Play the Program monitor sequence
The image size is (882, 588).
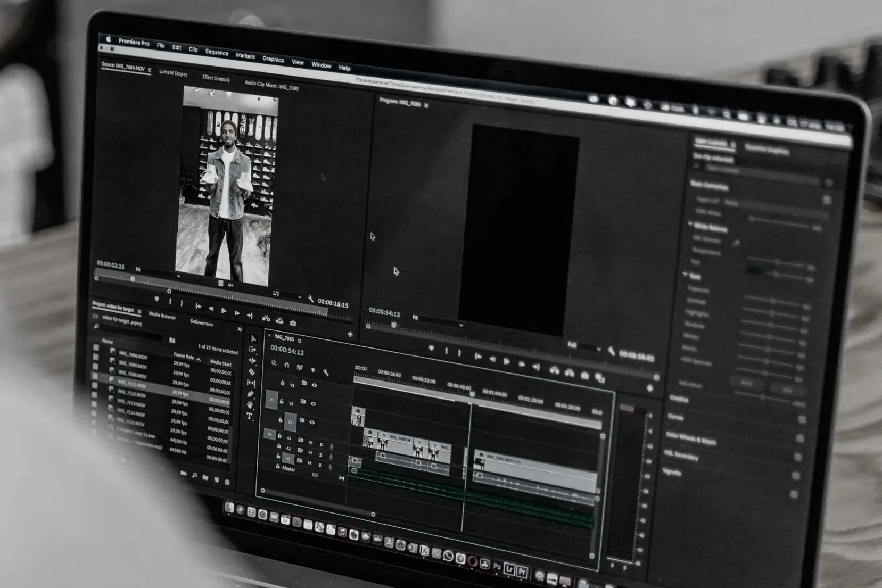(507, 362)
